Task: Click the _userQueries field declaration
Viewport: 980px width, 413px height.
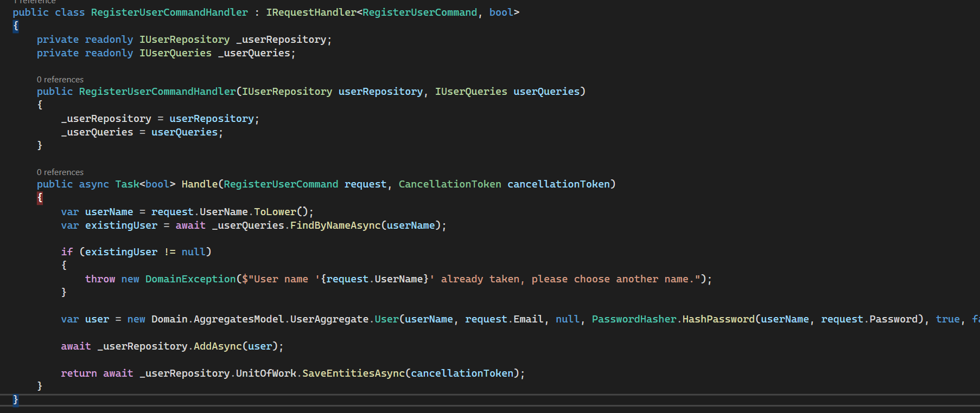Action: [254, 53]
